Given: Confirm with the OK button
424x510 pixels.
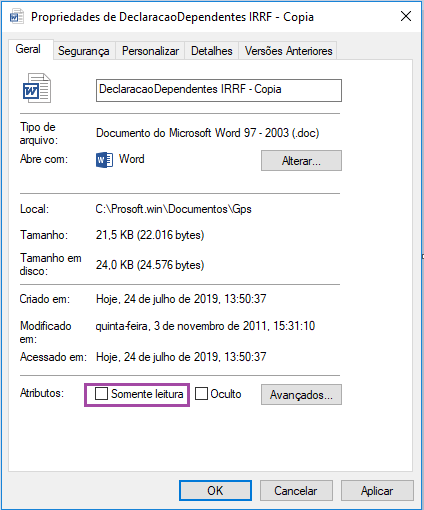Looking at the screenshot, I should 215,491.
